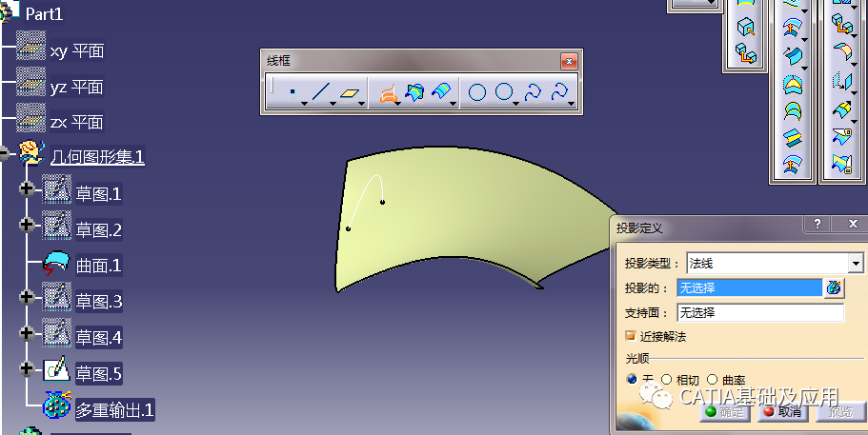Select the first Circle tool icon
The width and height of the screenshot is (868, 435).
point(477,92)
